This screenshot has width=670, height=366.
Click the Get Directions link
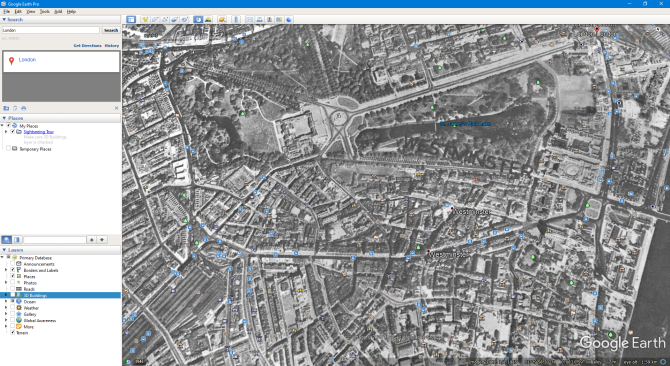tap(88, 46)
